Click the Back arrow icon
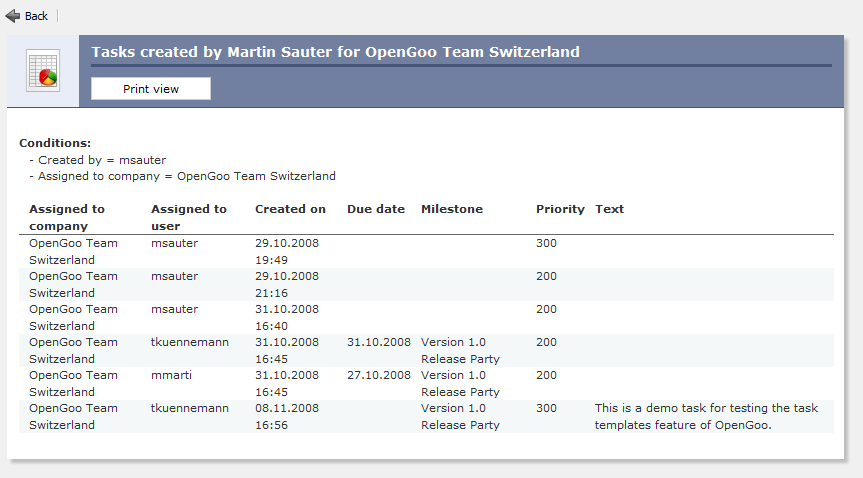Image resolution: width=863 pixels, height=478 pixels. click(13, 16)
